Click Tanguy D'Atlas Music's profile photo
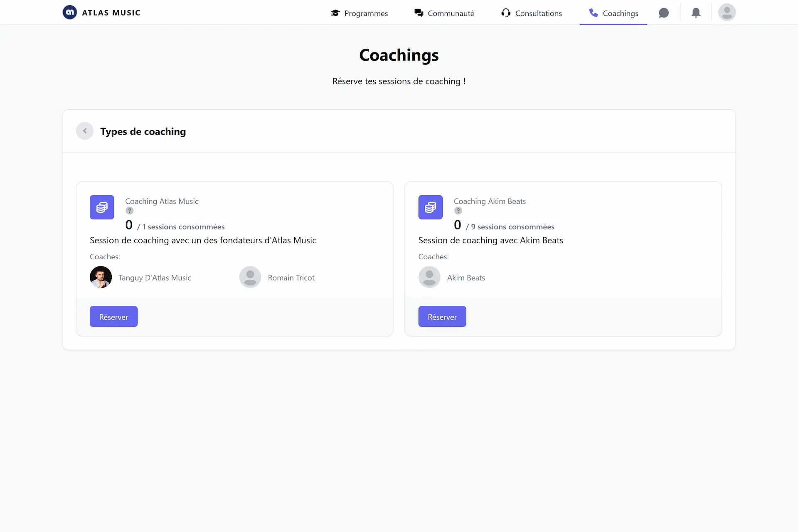The image size is (798, 532). point(101,277)
